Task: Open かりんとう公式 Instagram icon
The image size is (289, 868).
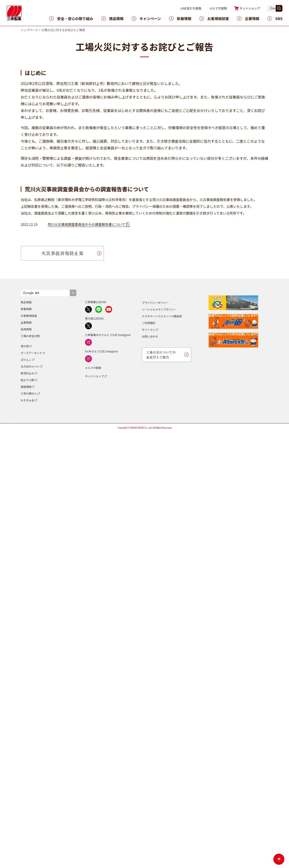Action: coord(88,342)
